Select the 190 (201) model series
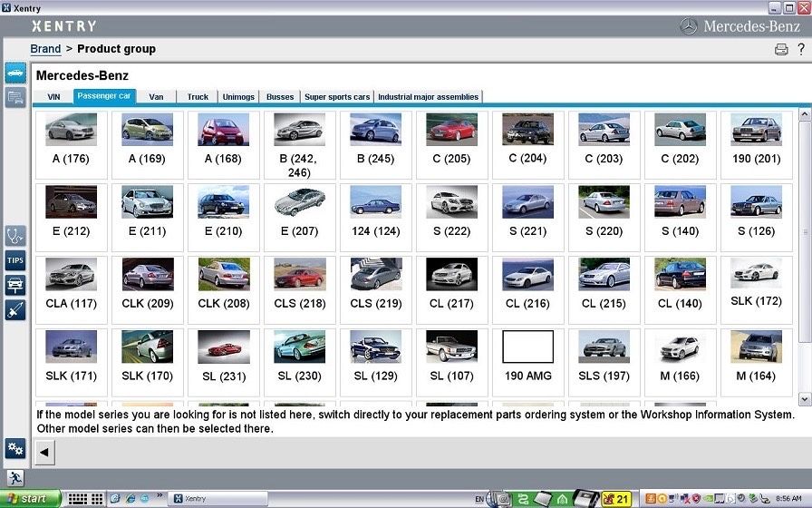Screen dimensions: 812x508 click(x=756, y=144)
